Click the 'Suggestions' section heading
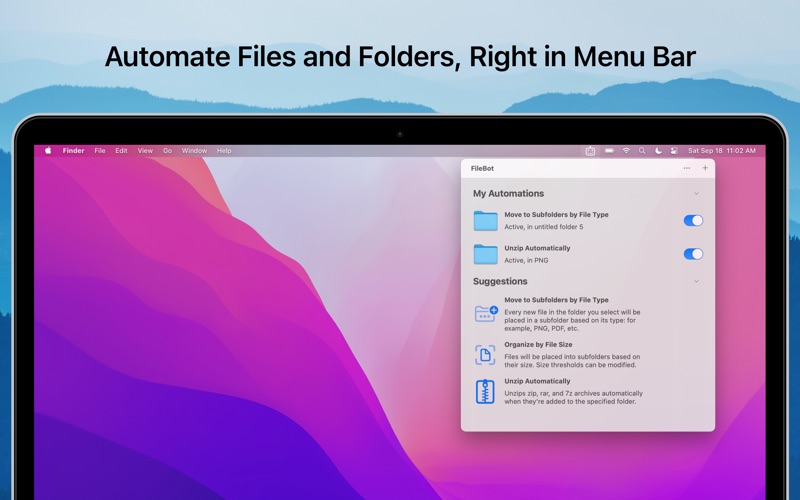Viewport: 800px width, 500px height. pos(500,281)
